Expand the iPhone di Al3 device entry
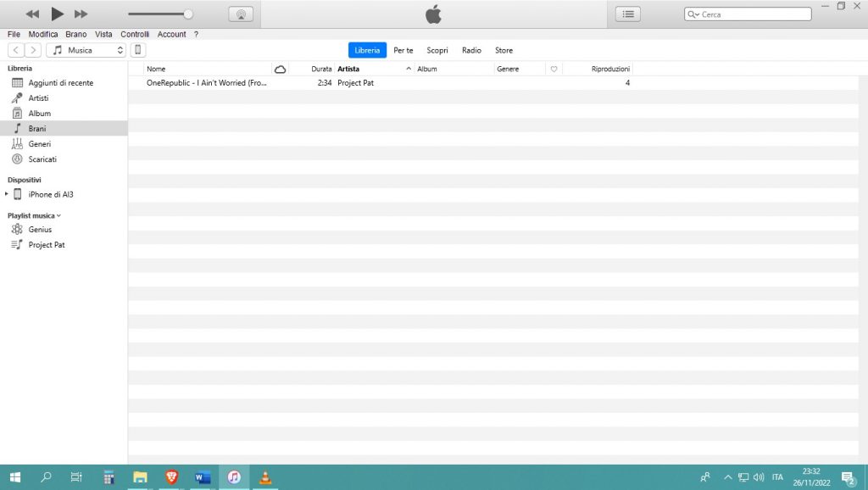868x490 pixels. tap(7, 194)
